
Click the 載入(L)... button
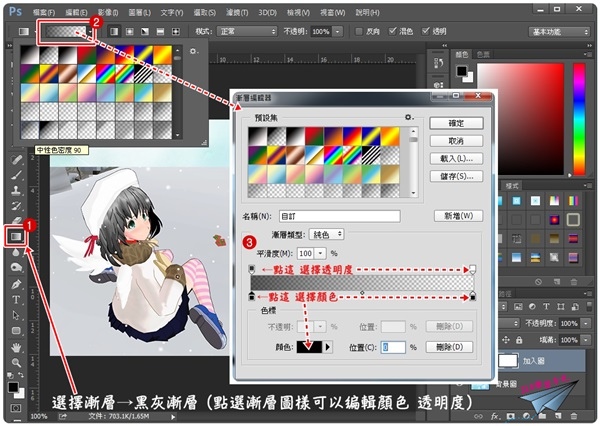(x=456, y=158)
